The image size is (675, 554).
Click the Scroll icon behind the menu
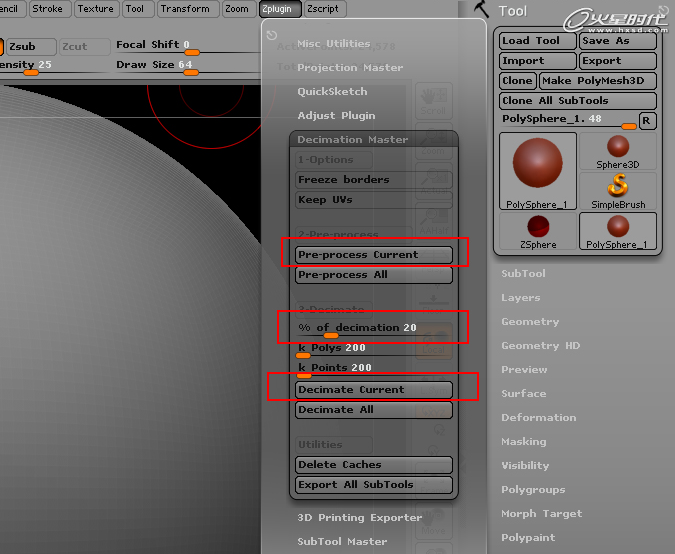point(433,101)
